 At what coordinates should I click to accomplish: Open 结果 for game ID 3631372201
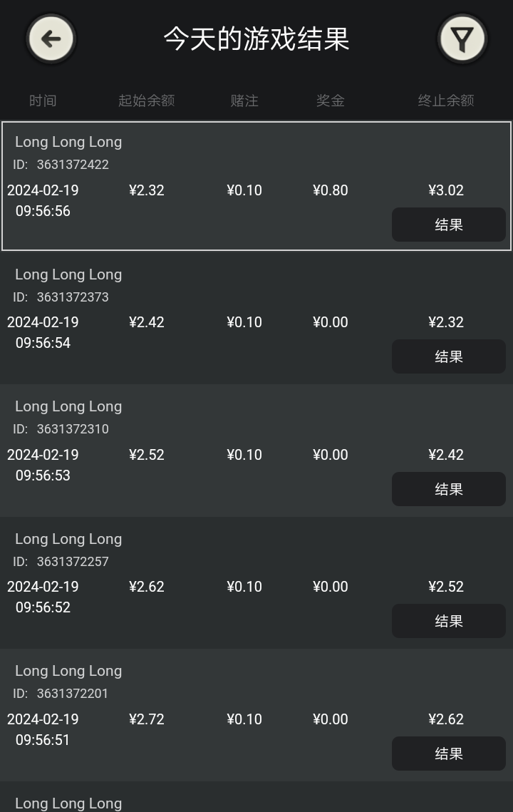(448, 754)
